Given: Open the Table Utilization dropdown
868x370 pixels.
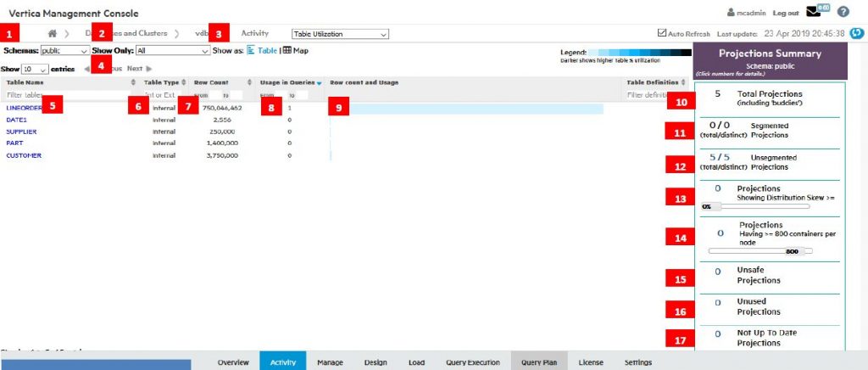Looking at the screenshot, I should [x=339, y=34].
